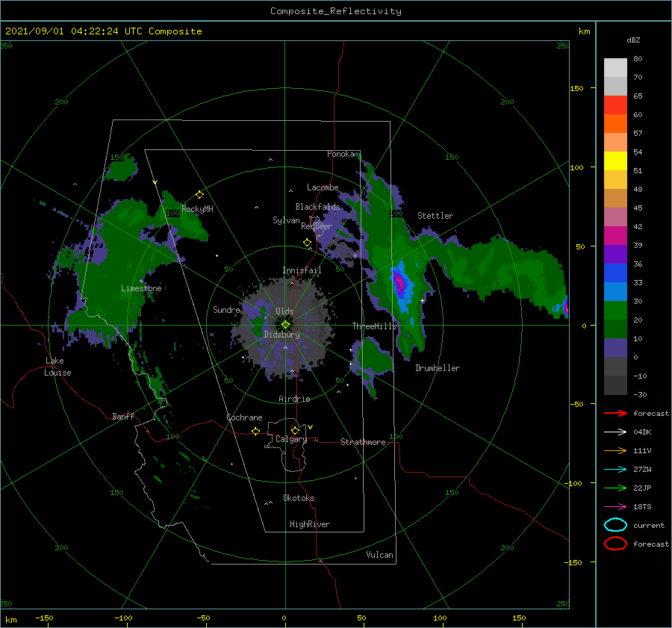Click the Calgary city label
Viewport: 672px width, 628px height.
coord(291,439)
